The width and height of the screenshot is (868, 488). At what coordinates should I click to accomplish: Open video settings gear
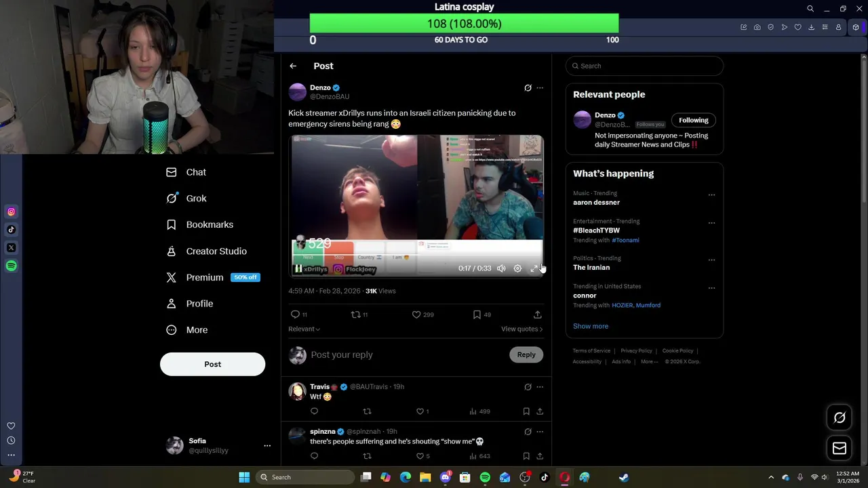pos(517,268)
